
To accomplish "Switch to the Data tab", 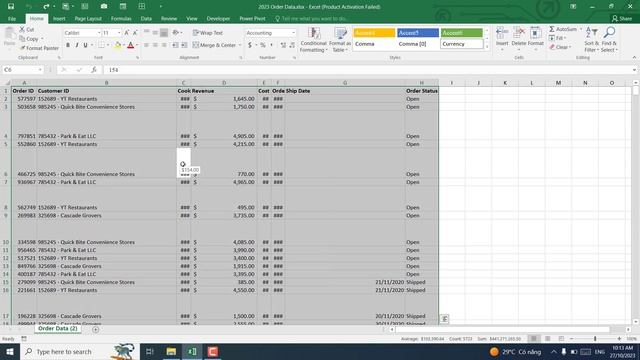I will pos(146,18).
